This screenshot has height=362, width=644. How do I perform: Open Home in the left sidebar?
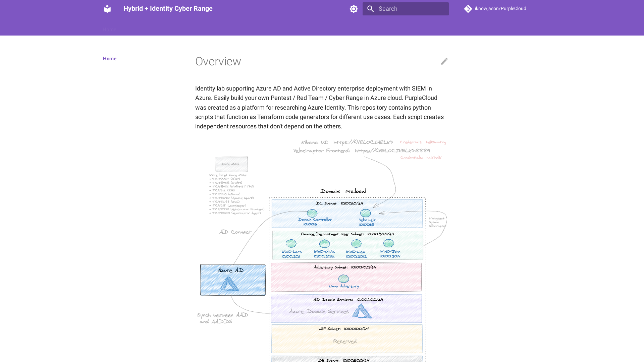tap(110, 59)
